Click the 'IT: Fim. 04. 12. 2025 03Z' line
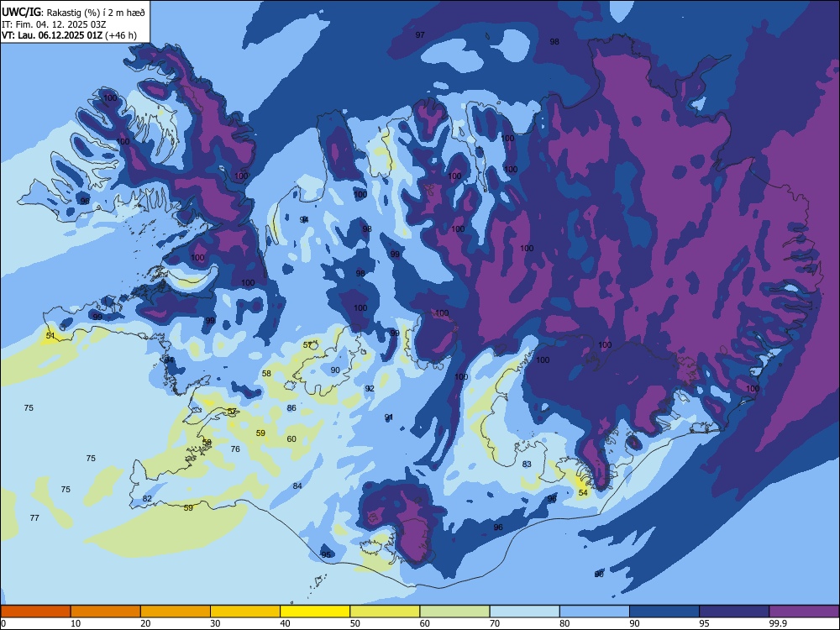Image resolution: width=840 pixels, height=630 pixels. pos(55,24)
